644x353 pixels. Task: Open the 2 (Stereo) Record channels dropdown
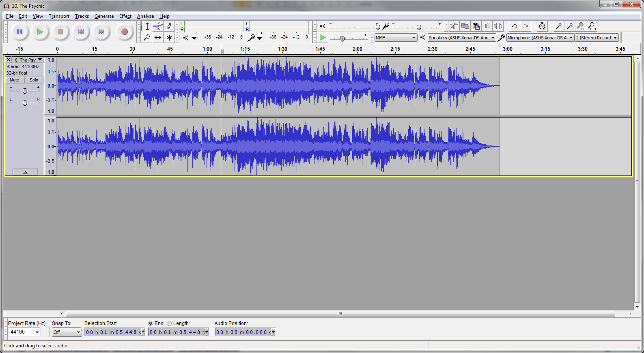point(597,38)
